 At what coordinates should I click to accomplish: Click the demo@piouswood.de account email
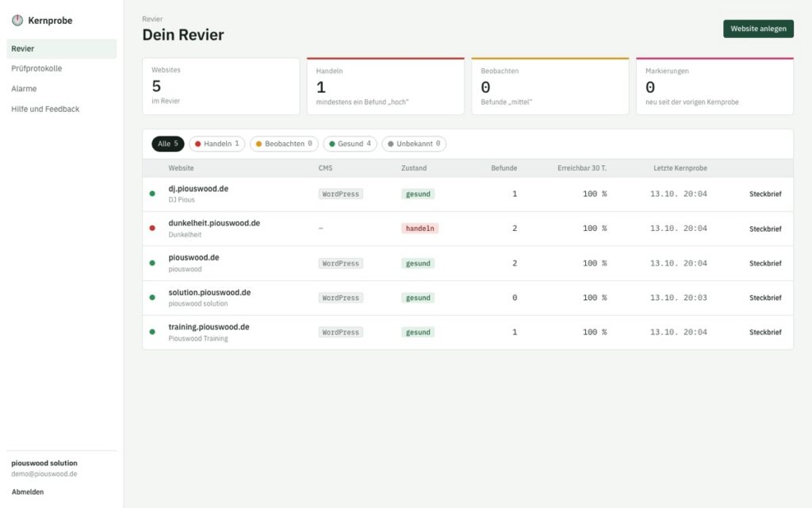point(44,474)
